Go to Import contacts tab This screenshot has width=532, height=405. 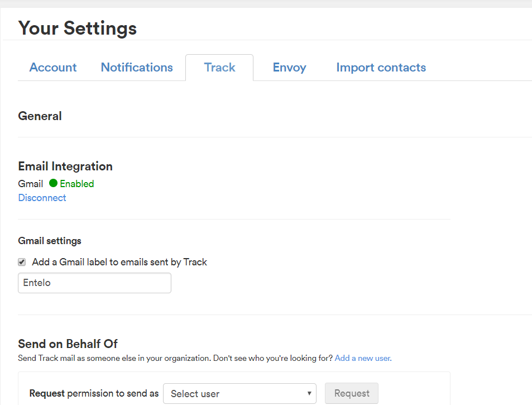(x=381, y=67)
